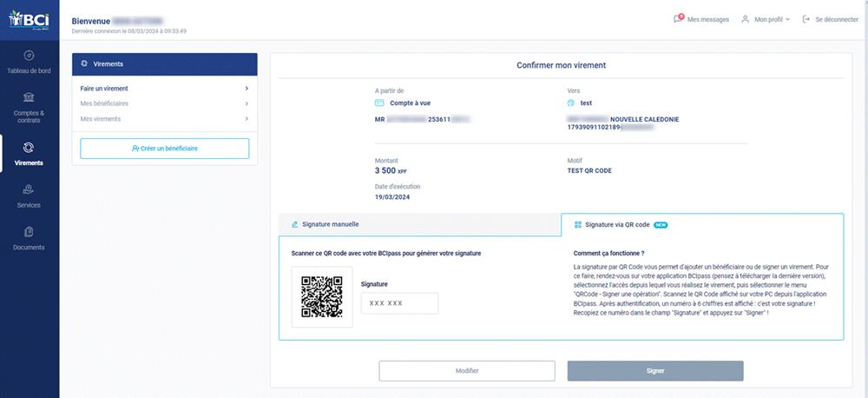Viewport: 868px width, 398px height.
Task: Click the add-person icon in Créer un bénéficiaire
Action: coord(135,149)
